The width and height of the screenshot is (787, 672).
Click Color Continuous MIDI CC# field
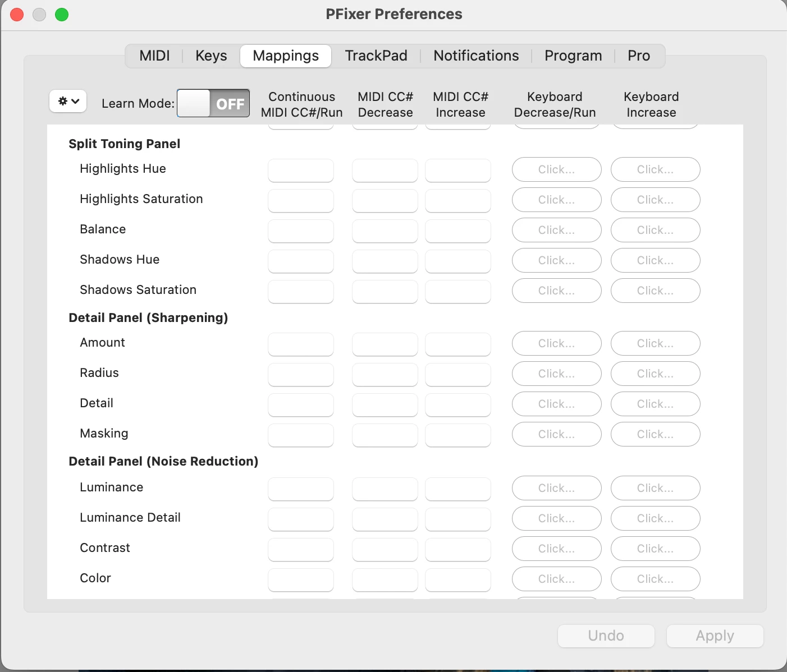coord(301,580)
